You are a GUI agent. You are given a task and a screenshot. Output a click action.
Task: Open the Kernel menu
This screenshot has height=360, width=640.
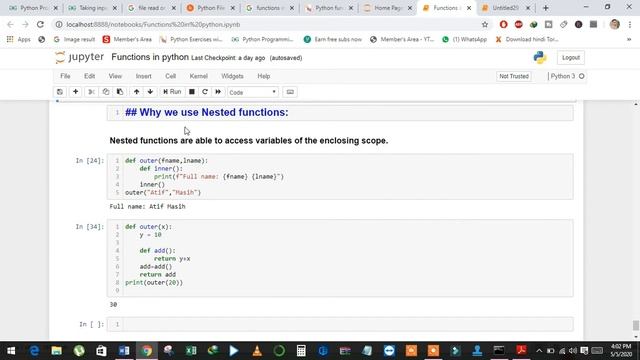(198, 76)
